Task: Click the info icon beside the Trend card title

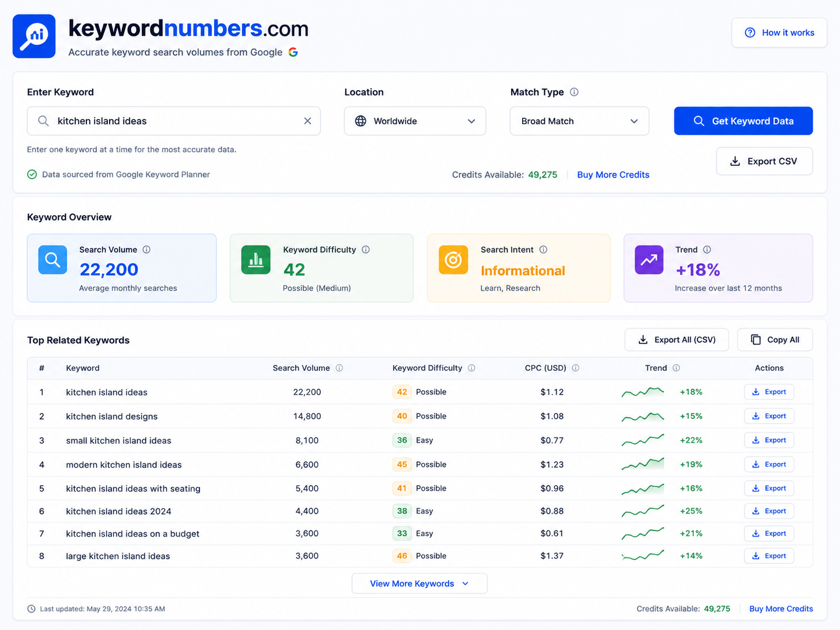Action: pyautogui.click(x=707, y=249)
